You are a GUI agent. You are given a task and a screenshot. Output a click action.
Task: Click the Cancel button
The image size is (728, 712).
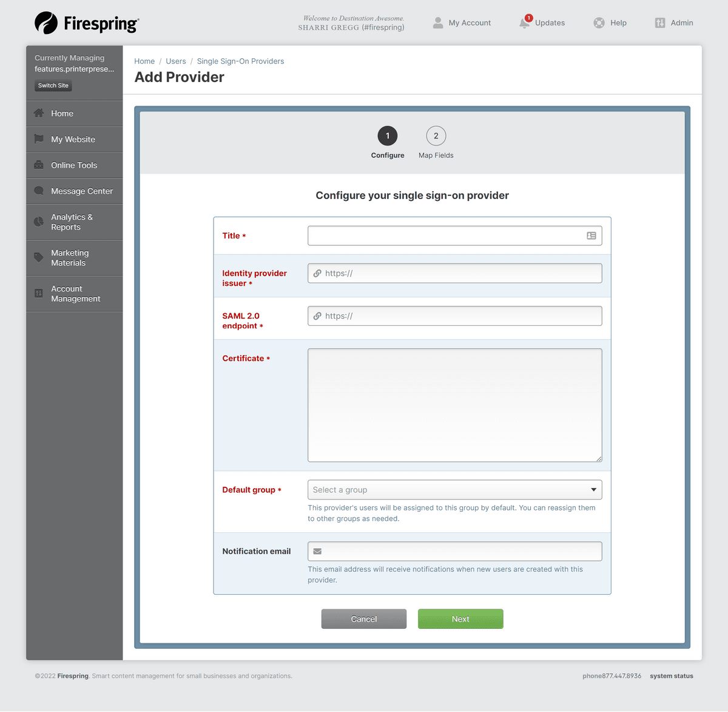tap(364, 619)
